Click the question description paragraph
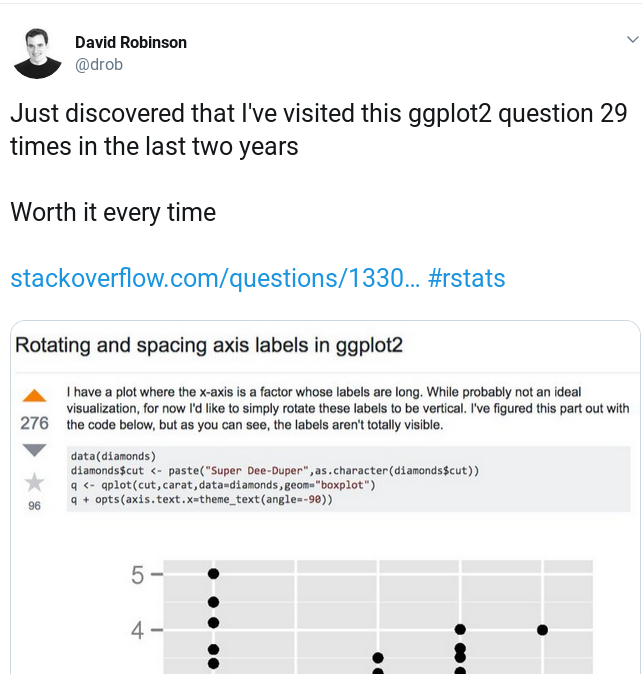The image size is (642, 674). click(348, 408)
